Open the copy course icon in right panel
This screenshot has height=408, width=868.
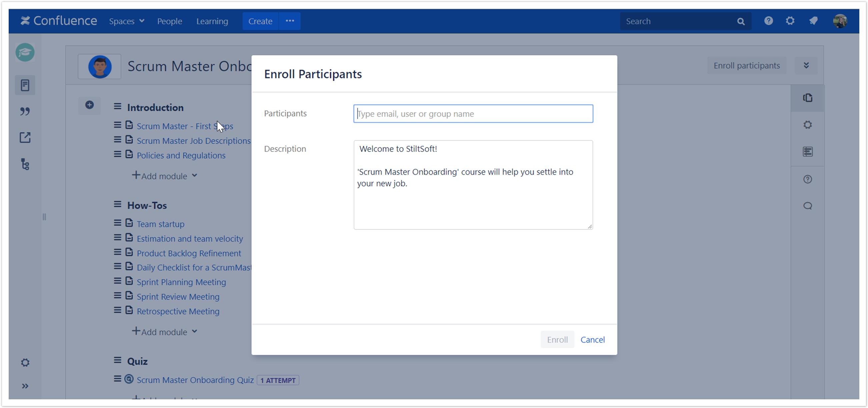tap(807, 98)
